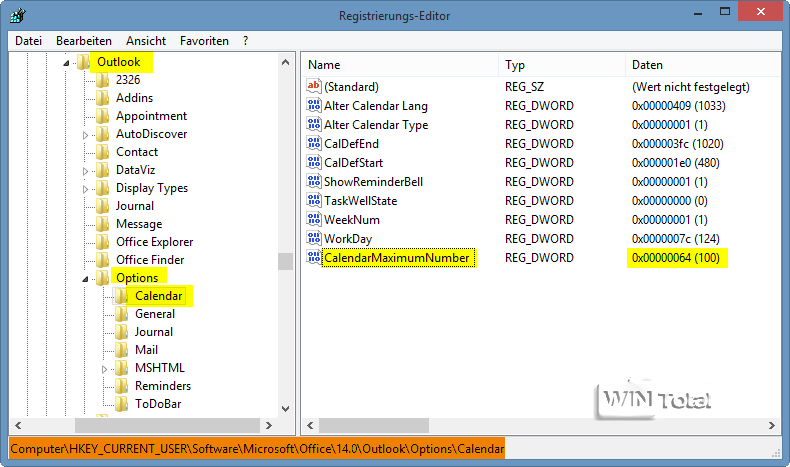The height and width of the screenshot is (467, 790).
Task: Click the Reminders folder icon
Action: (x=121, y=386)
